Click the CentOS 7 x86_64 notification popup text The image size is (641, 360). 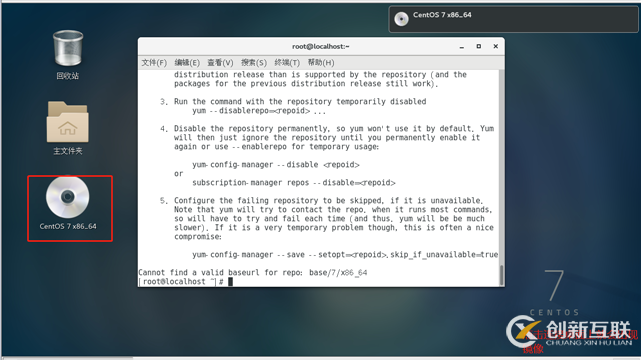[x=442, y=15]
